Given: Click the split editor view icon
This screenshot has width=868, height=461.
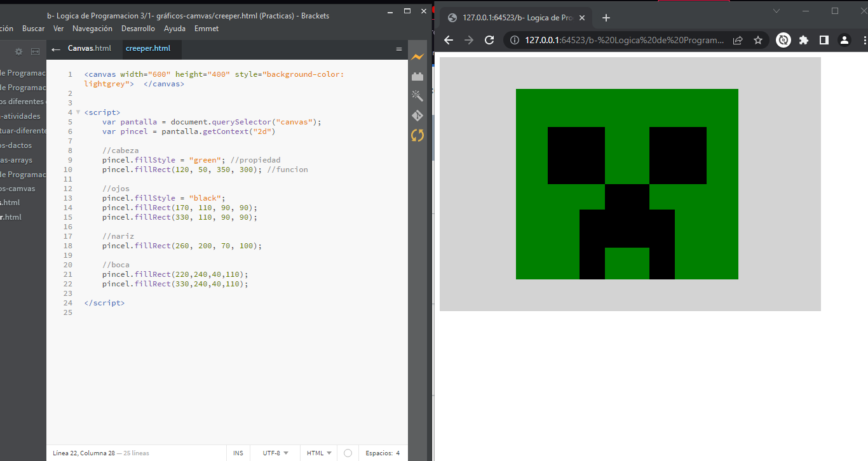Looking at the screenshot, I should point(35,51).
